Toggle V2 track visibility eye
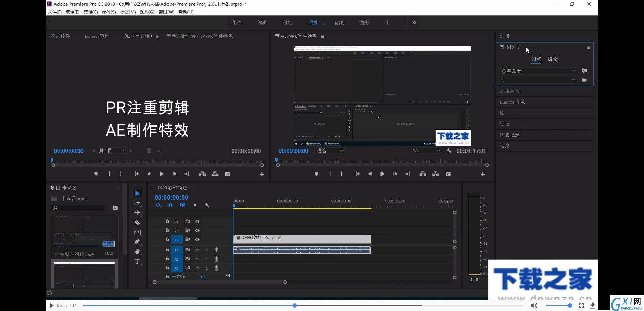The height and width of the screenshot is (311, 644). (x=197, y=230)
